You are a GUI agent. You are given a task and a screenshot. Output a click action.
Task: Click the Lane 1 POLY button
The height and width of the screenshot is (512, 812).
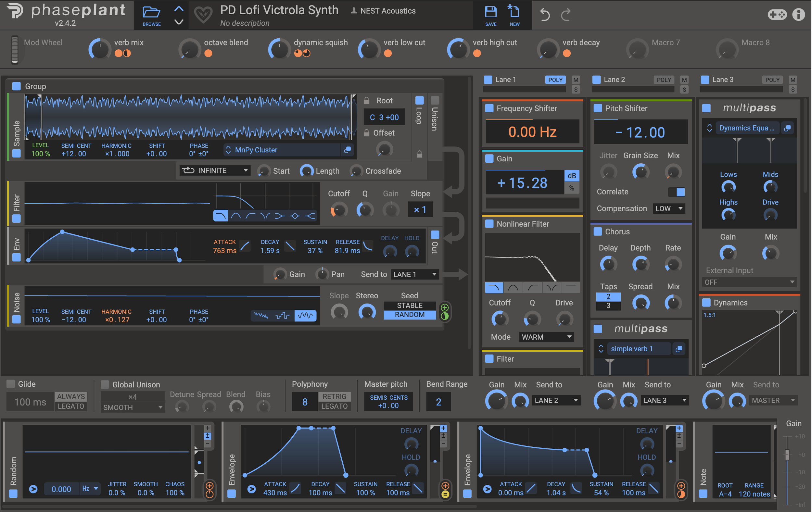pos(555,80)
